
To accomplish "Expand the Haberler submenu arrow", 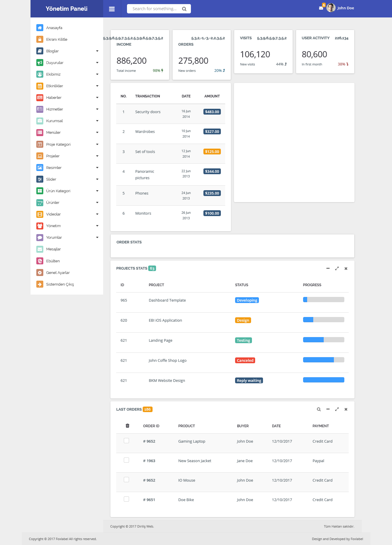I will (x=97, y=98).
